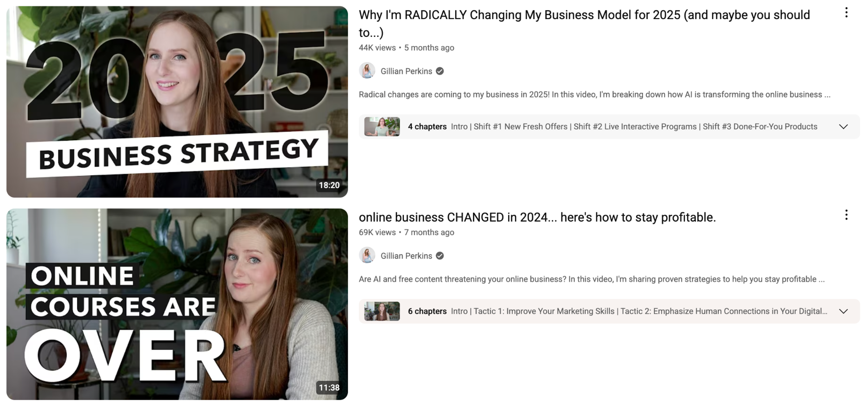The width and height of the screenshot is (868, 405).
Task: Open the 'online business CHANGED in 2024' title
Action: pyautogui.click(x=537, y=217)
